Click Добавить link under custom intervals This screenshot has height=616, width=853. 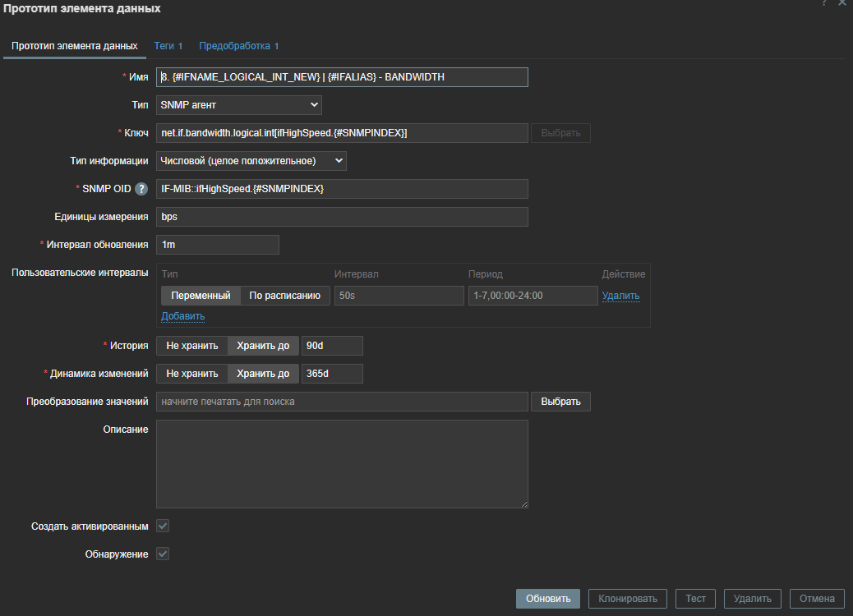(x=182, y=316)
